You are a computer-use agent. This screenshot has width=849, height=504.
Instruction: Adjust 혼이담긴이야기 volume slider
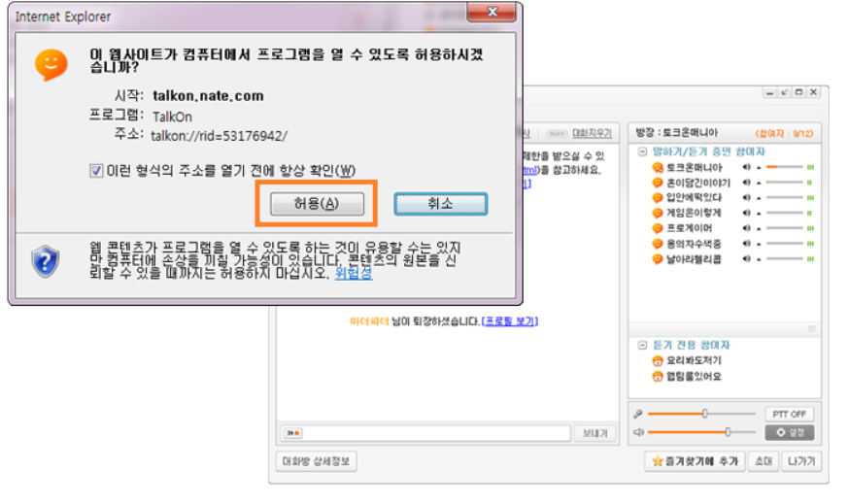(785, 183)
